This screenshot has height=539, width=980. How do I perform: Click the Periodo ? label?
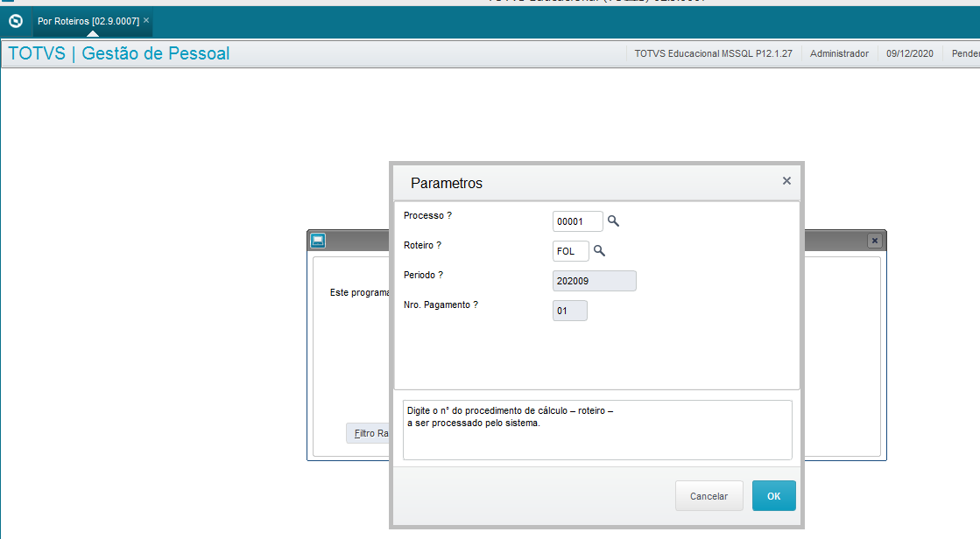pyautogui.click(x=423, y=275)
